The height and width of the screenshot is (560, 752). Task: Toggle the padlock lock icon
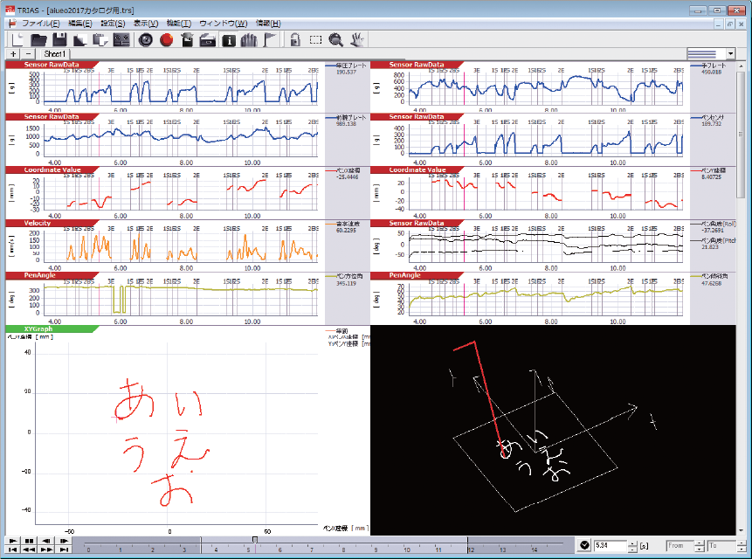294,39
